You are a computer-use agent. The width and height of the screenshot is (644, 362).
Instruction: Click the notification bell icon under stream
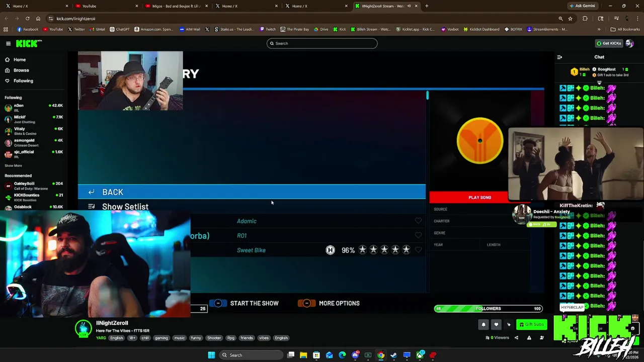coord(484,324)
